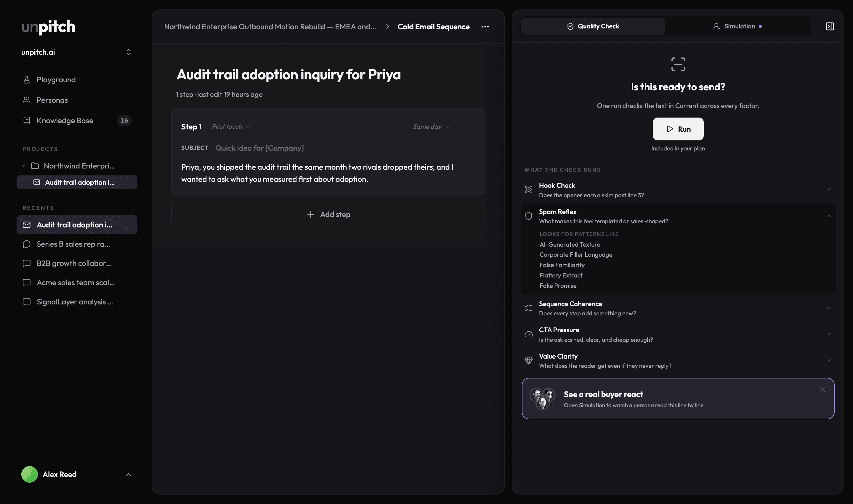Click the False Familiarity pattern

pos(562,265)
